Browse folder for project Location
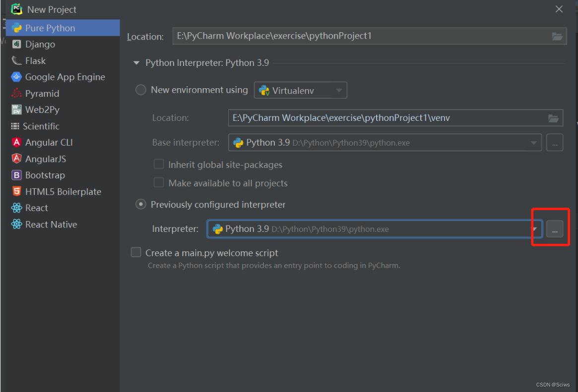This screenshot has height=392, width=578. click(557, 37)
